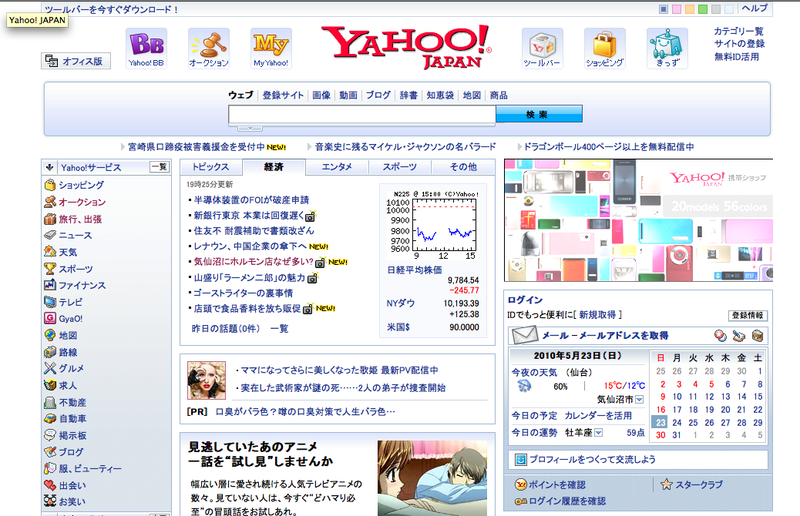This screenshot has height=516, width=800.
Task: Click the 検索 search button
Action: click(x=539, y=114)
